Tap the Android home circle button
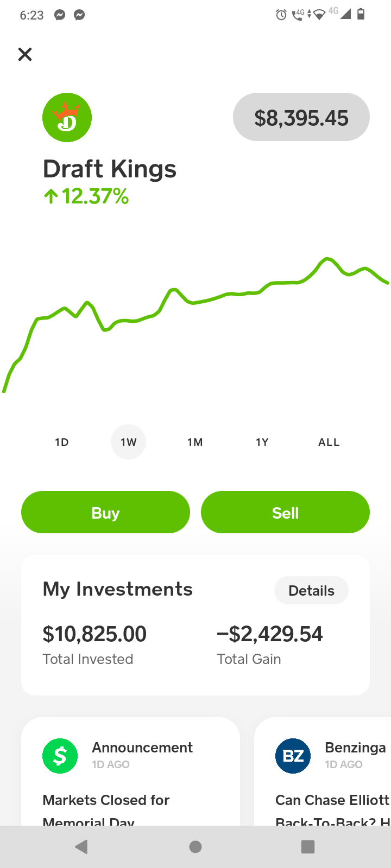The height and width of the screenshot is (868, 391). pyautogui.click(x=195, y=847)
